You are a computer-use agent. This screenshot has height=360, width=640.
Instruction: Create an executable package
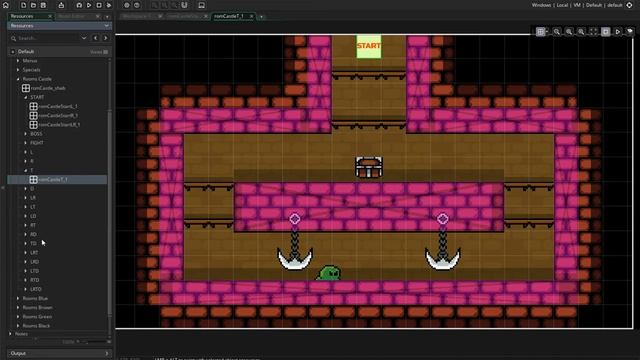pyautogui.click(x=61, y=5)
